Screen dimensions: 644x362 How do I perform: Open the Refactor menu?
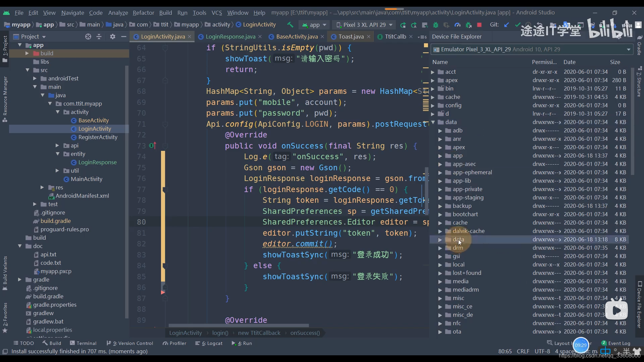point(143,13)
